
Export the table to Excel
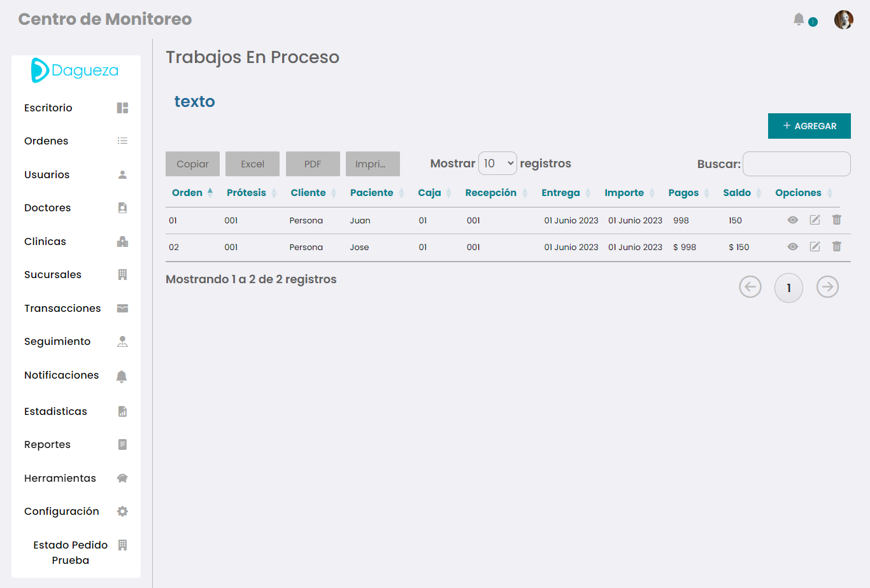click(252, 164)
